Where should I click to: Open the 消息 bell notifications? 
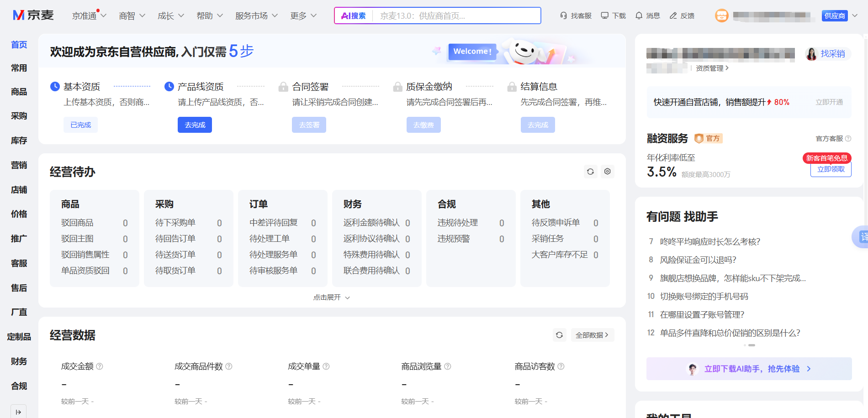tap(639, 16)
